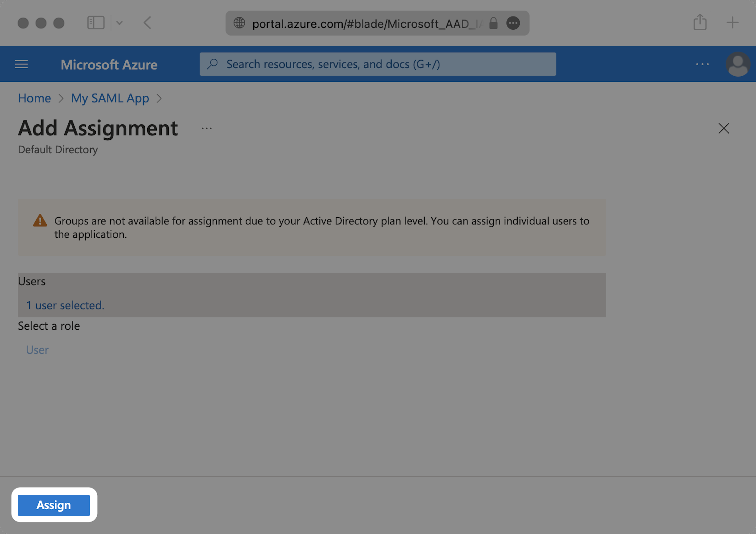
Task: Toggle the browser sidebar icon
Action: (96, 23)
